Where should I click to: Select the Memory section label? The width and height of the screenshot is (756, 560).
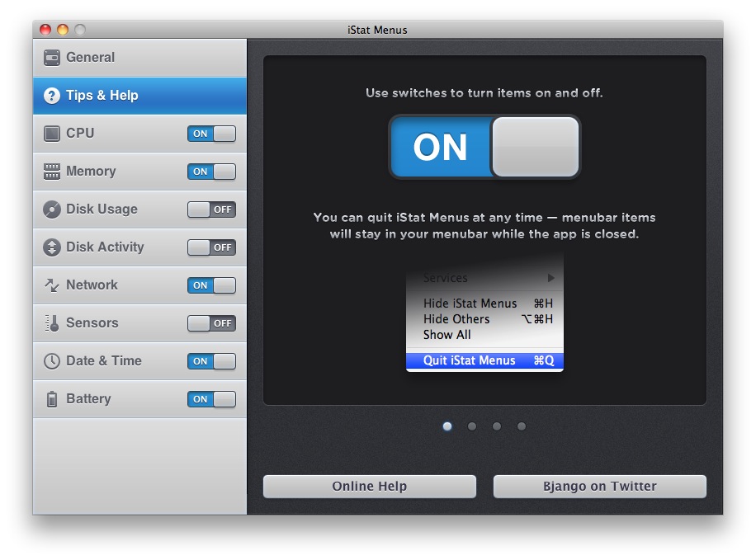pos(91,171)
